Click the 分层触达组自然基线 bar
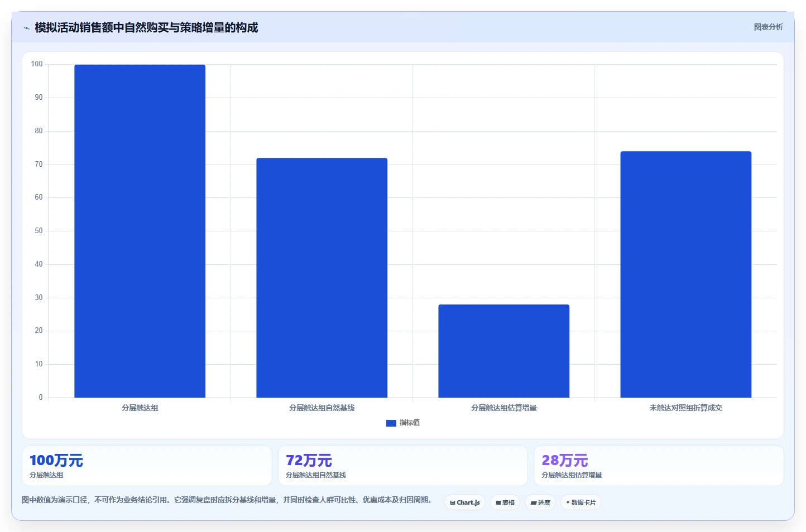Screen dimensions: 806x532 point(322,278)
